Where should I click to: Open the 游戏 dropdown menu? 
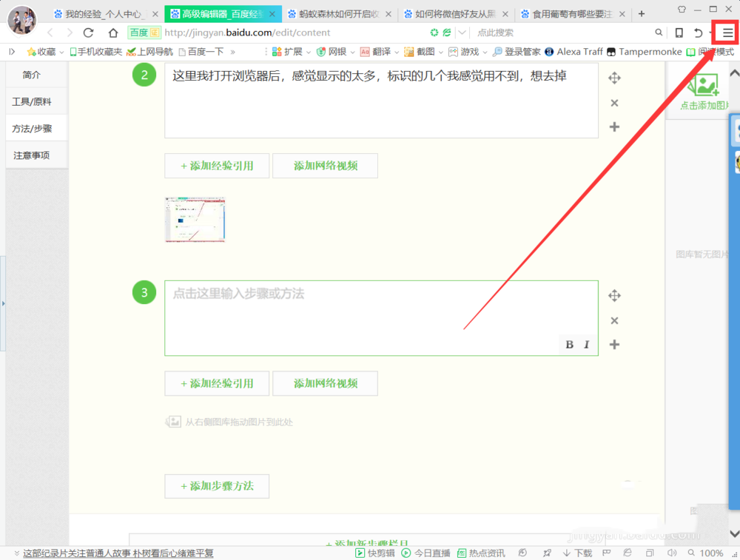coord(471,51)
